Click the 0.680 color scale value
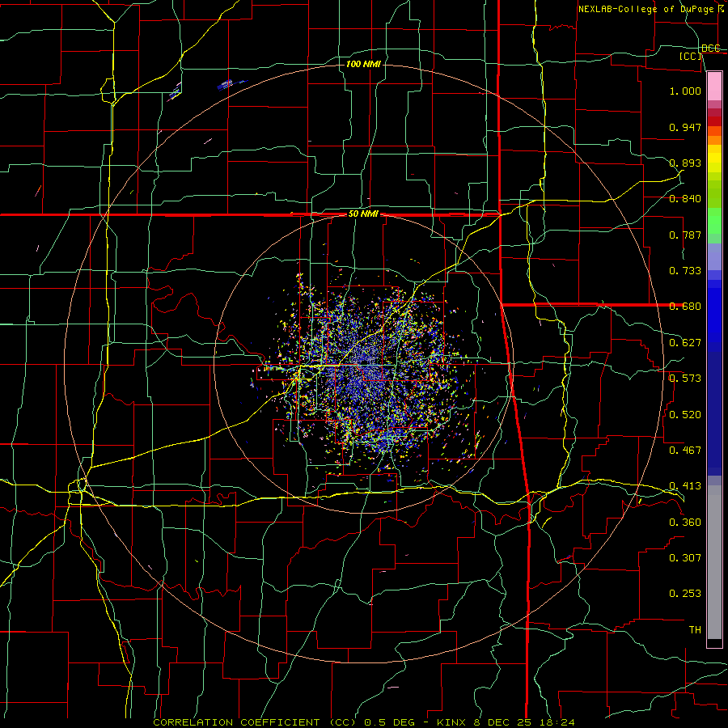 coord(685,307)
